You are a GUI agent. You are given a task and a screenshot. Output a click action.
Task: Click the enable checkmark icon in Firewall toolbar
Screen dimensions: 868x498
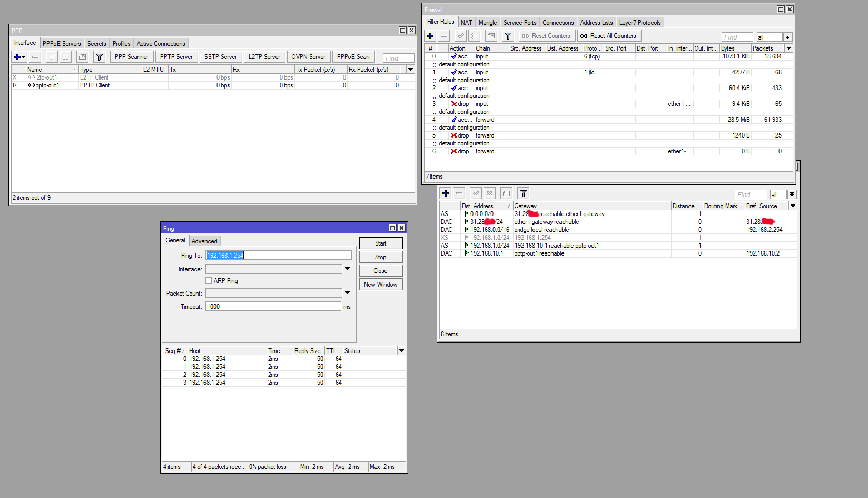pyautogui.click(x=460, y=36)
